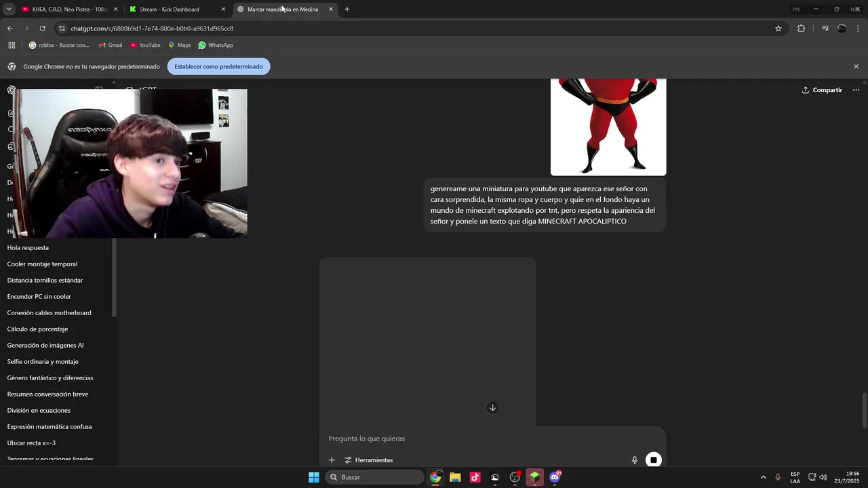
Task: Stop generating with the stop button
Action: coord(653,460)
